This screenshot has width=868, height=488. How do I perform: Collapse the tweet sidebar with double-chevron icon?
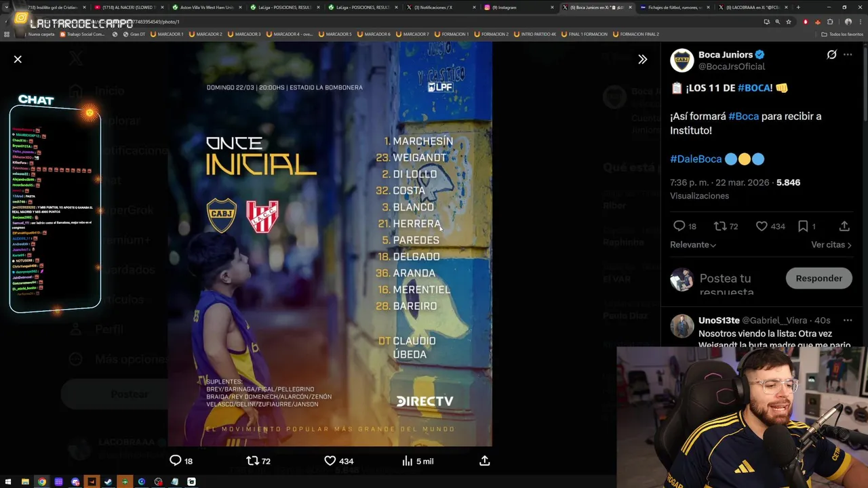(x=642, y=60)
